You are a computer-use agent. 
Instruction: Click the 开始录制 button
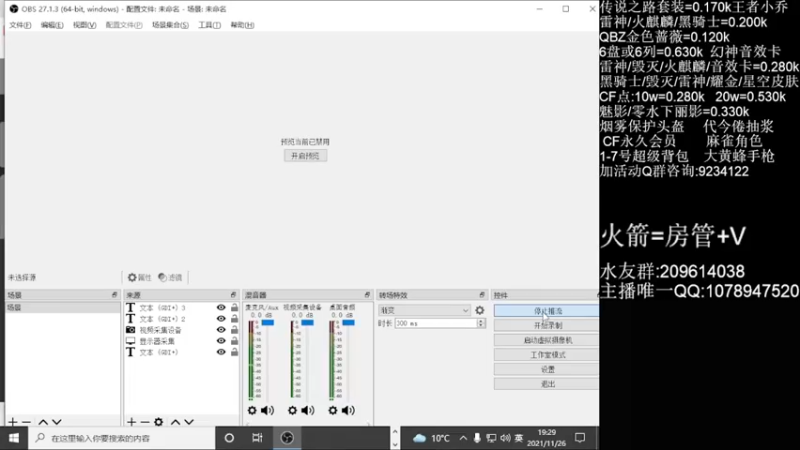tap(546, 325)
